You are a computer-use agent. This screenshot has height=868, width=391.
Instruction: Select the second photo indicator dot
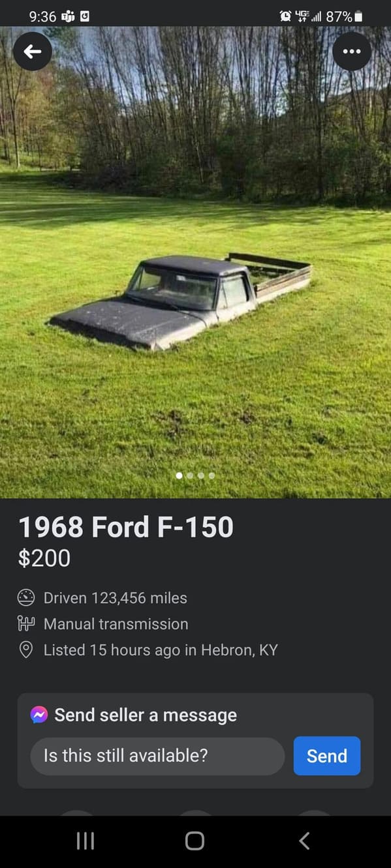pyautogui.click(x=190, y=476)
